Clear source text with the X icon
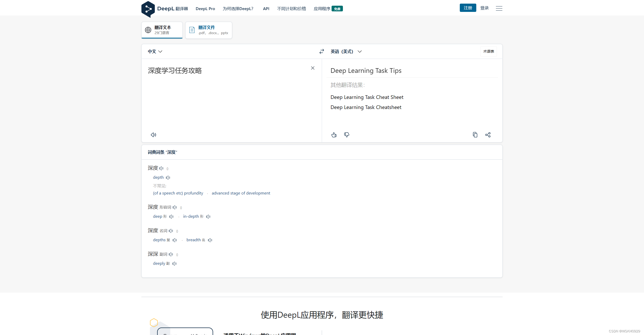 tap(312, 68)
